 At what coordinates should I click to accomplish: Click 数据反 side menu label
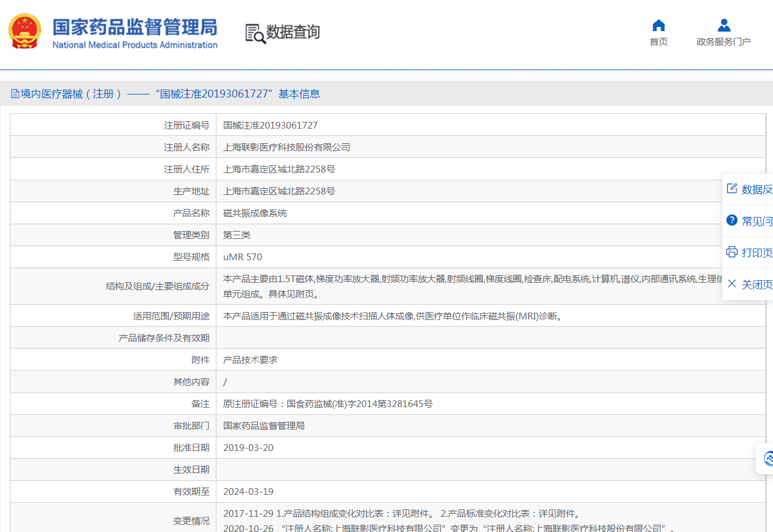757,189
